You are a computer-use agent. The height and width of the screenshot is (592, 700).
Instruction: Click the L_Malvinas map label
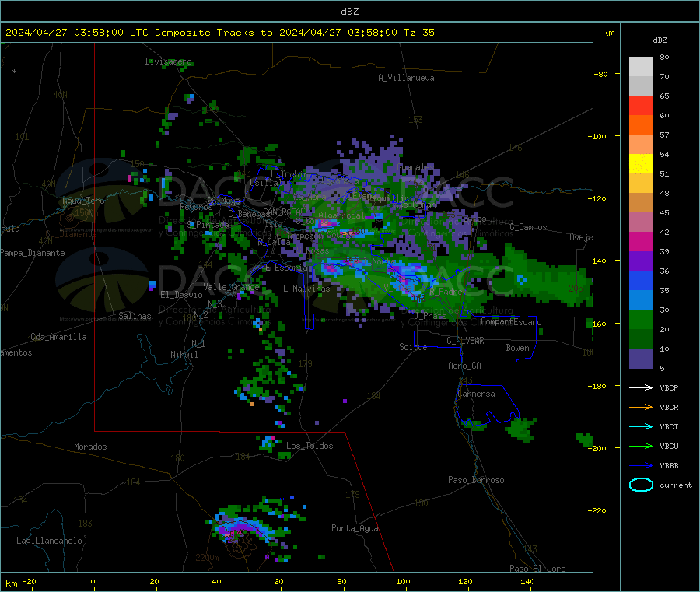point(306,289)
